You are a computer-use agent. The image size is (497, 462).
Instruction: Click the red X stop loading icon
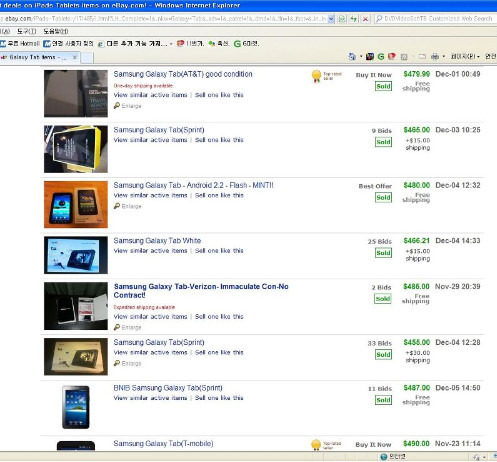point(365,19)
